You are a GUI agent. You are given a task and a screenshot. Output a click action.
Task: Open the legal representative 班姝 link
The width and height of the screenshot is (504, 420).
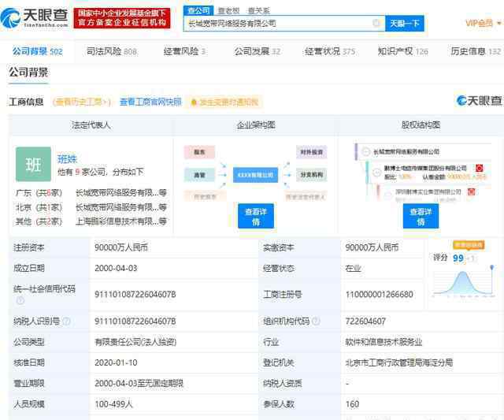tap(67, 158)
